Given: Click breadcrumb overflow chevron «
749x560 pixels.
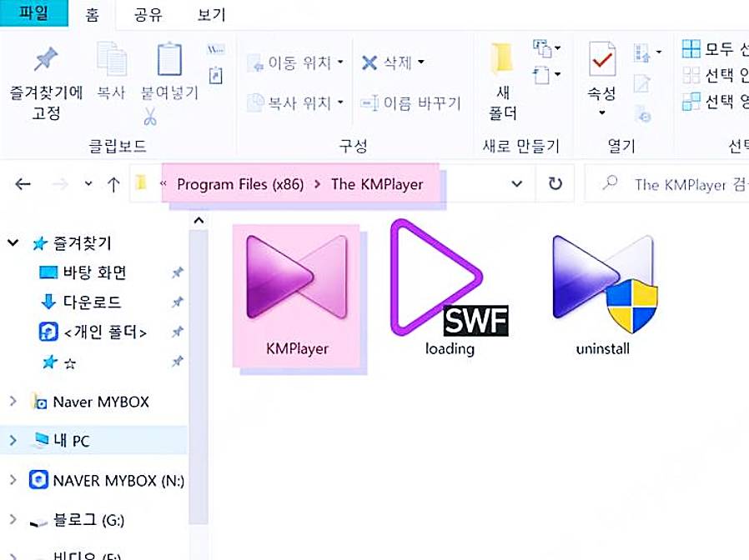Looking at the screenshot, I should point(163,183).
